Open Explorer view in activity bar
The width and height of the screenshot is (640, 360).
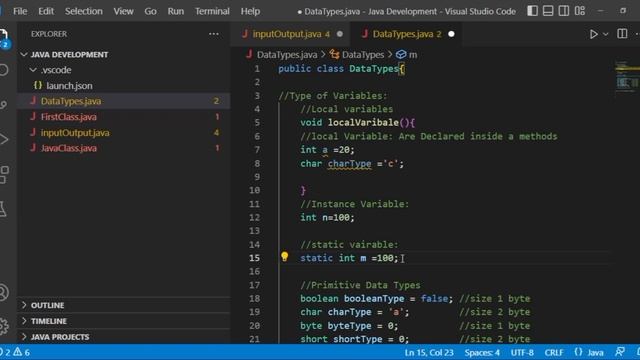click(x=3, y=38)
